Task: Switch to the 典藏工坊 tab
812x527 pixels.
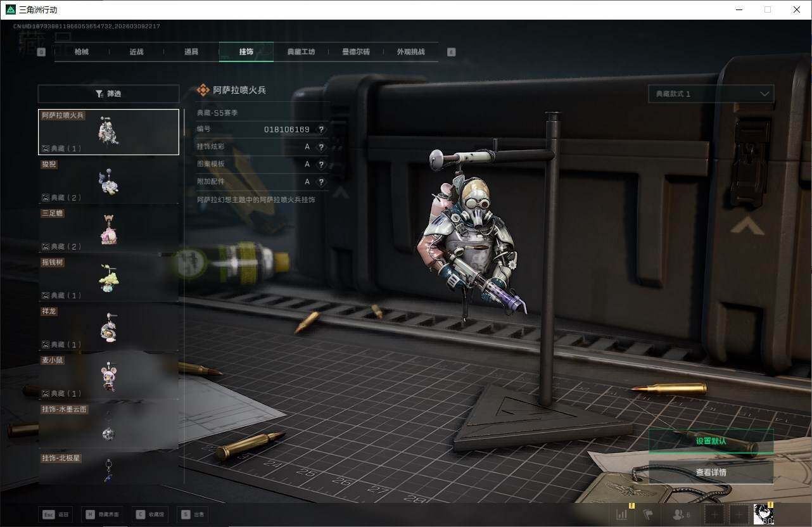Action: click(301, 52)
